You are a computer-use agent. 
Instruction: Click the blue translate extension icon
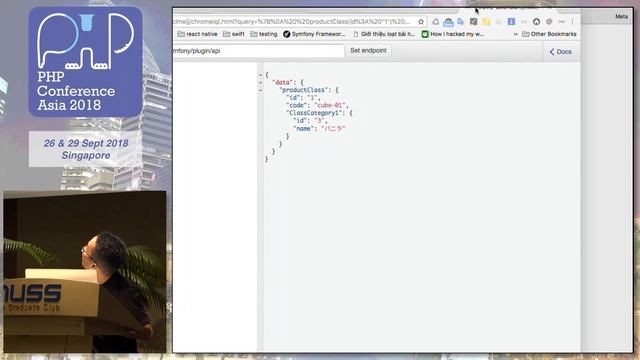tap(461, 22)
